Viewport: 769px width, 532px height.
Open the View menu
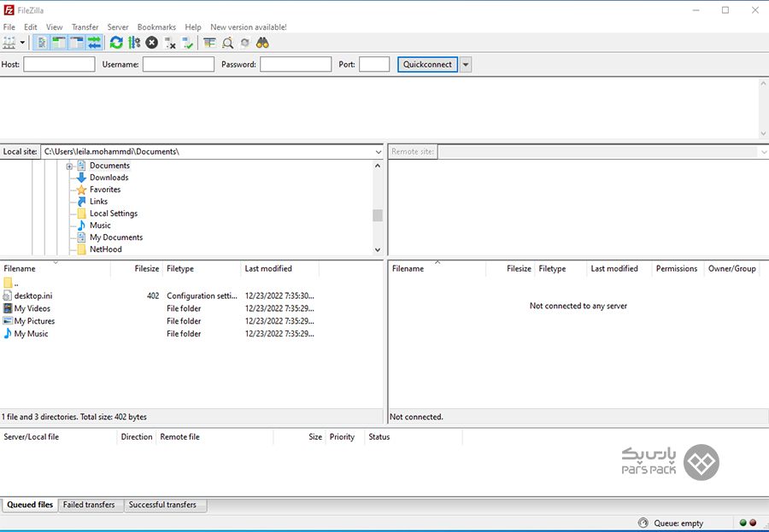pyautogui.click(x=55, y=27)
